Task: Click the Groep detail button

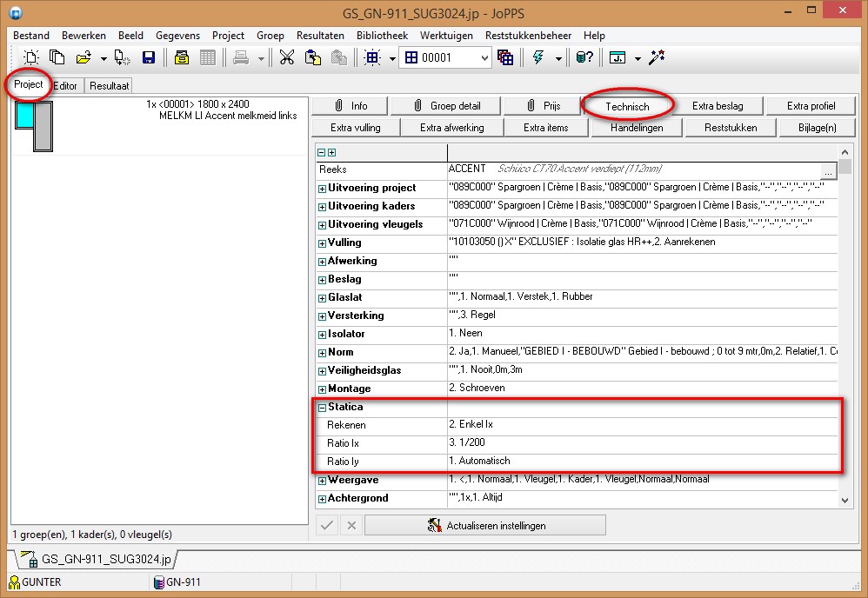Action: (446, 106)
